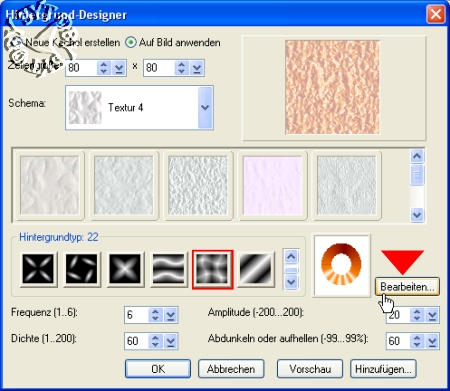Click the Bearbeiten button
450x391 pixels.
point(407,287)
